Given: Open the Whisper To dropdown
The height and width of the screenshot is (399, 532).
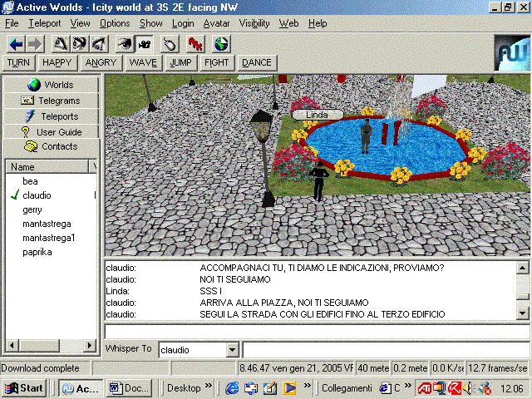Looking at the screenshot, I should [x=232, y=351].
